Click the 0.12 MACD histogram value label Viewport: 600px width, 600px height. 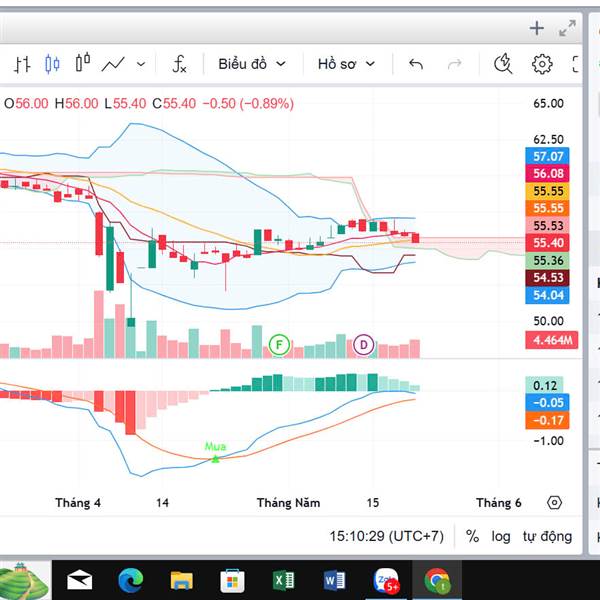pyautogui.click(x=544, y=385)
